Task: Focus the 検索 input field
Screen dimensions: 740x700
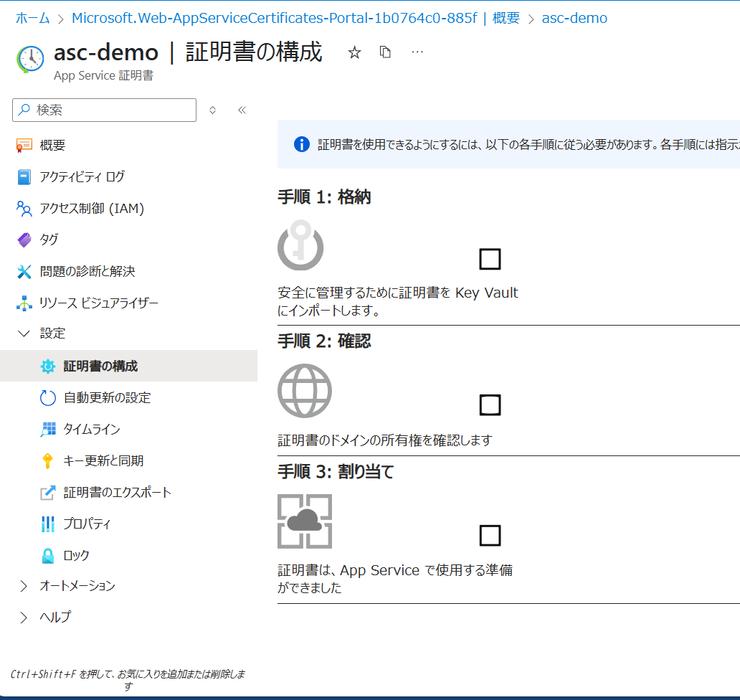Action: click(104, 110)
